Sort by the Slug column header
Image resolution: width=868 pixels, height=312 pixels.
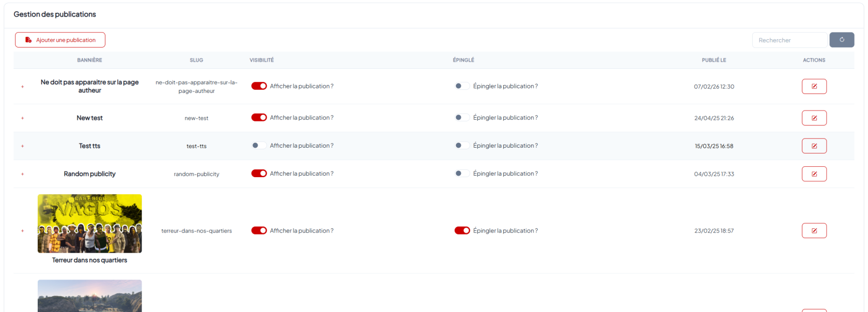pos(196,60)
